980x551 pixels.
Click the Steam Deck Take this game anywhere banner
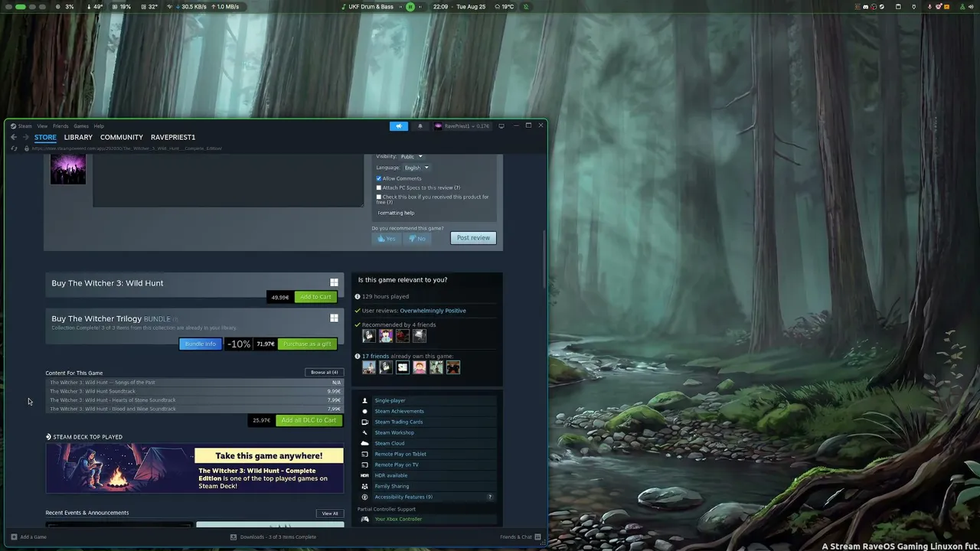click(194, 469)
